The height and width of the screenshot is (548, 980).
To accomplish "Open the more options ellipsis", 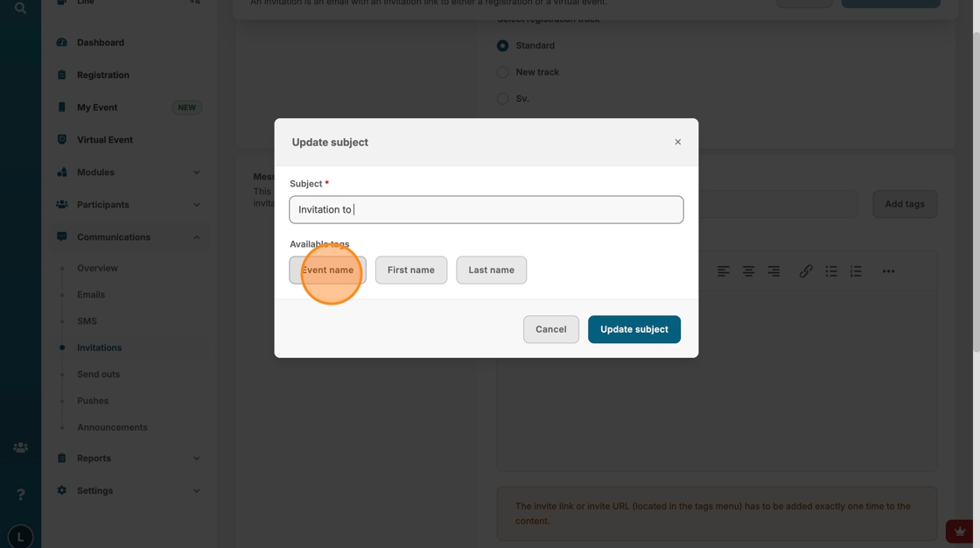I will point(888,271).
